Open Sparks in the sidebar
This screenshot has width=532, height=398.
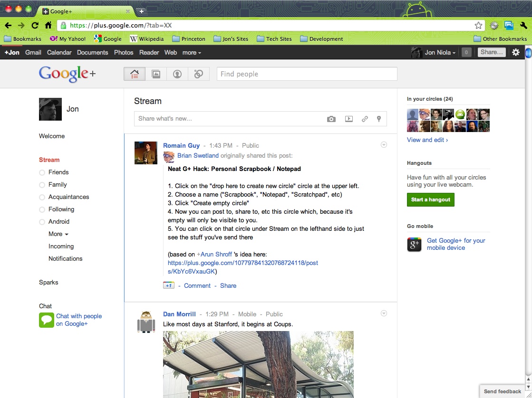(x=48, y=283)
